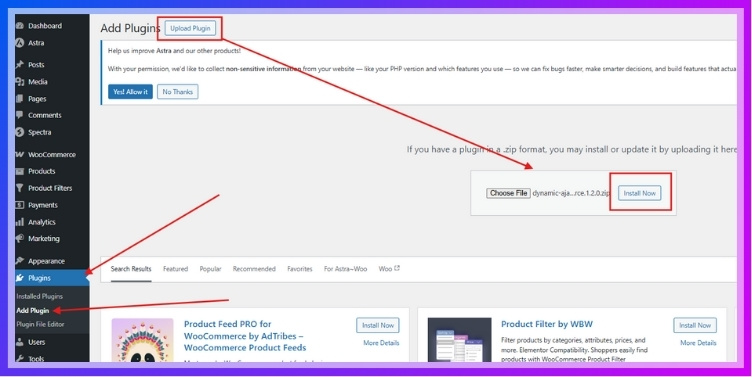This screenshot has width=752, height=377.
Task: Open Installed Plugins submenu
Action: coord(39,296)
